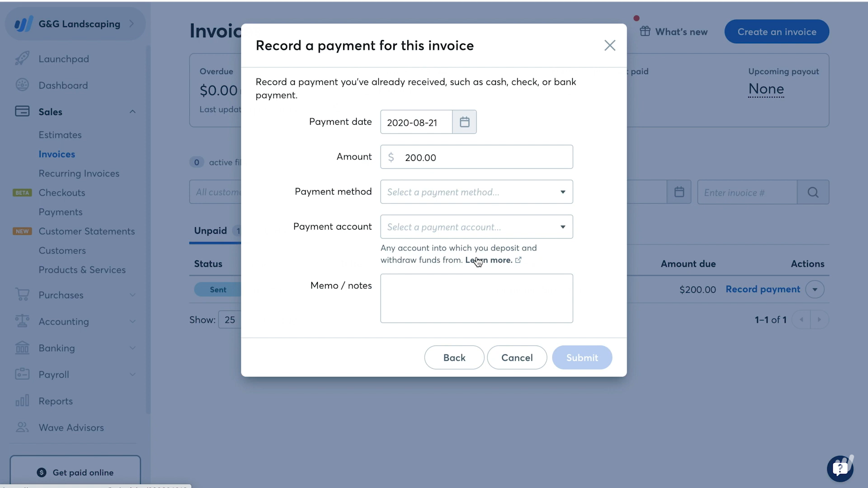Click the Create an invoice button

[777, 32]
